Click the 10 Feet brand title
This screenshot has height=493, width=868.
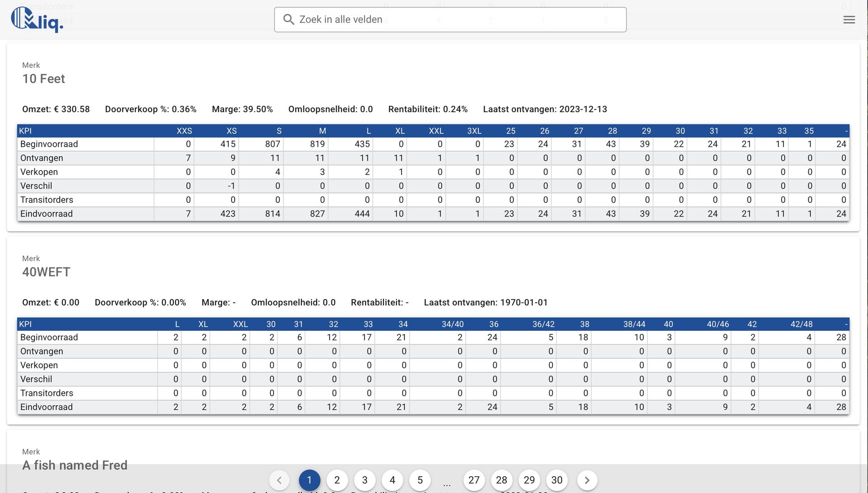(44, 79)
